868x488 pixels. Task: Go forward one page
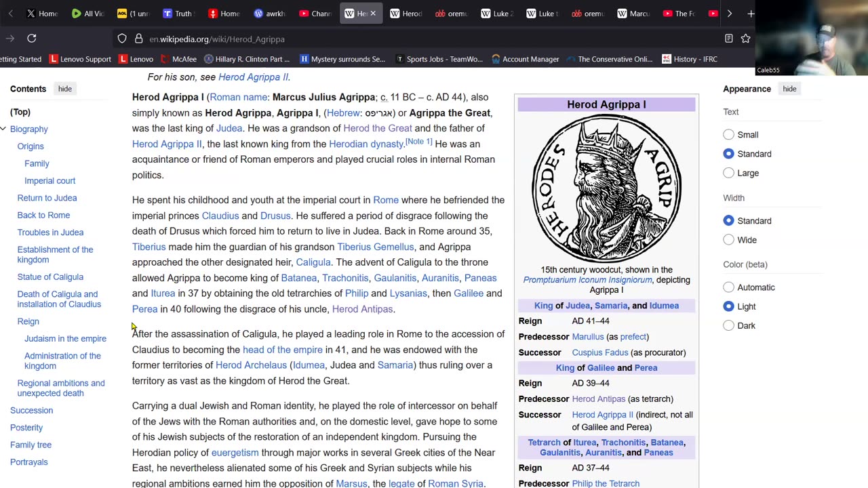tap(10, 39)
